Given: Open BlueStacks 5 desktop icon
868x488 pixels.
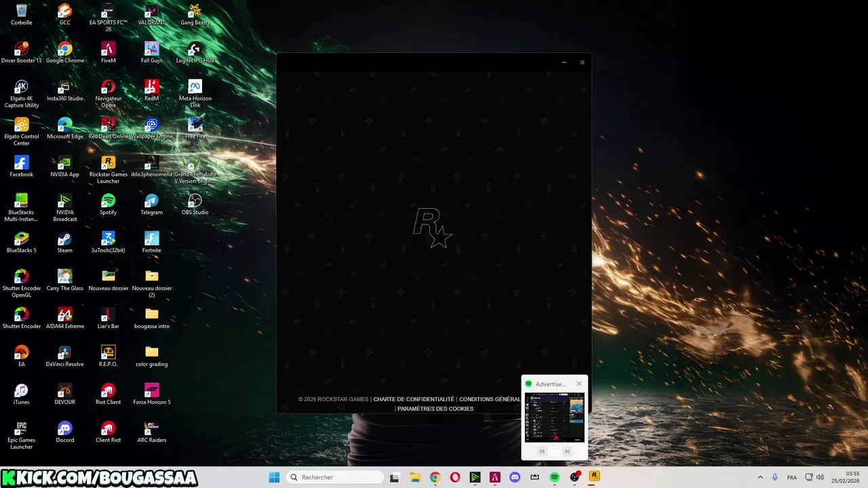Looking at the screenshot, I should 22,242.
